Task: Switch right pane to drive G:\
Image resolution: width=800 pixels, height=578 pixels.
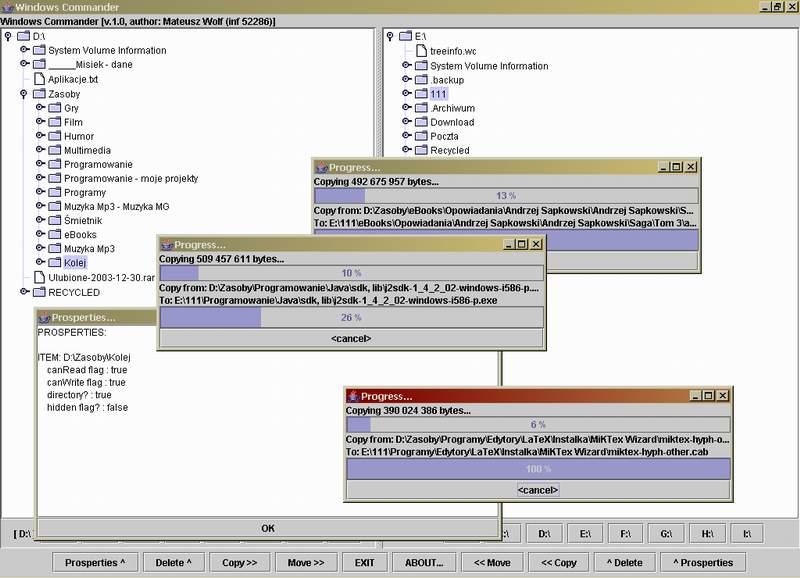Action: 666,534
